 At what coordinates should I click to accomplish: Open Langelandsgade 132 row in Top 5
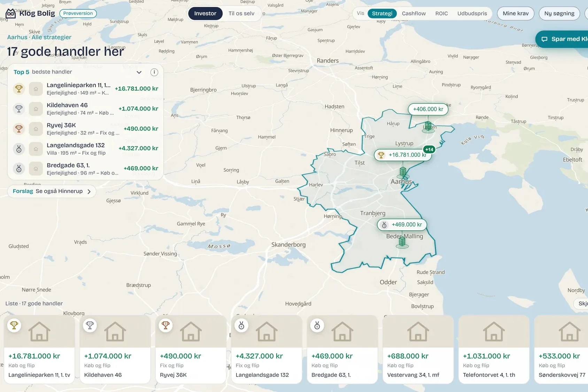coord(86,149)
